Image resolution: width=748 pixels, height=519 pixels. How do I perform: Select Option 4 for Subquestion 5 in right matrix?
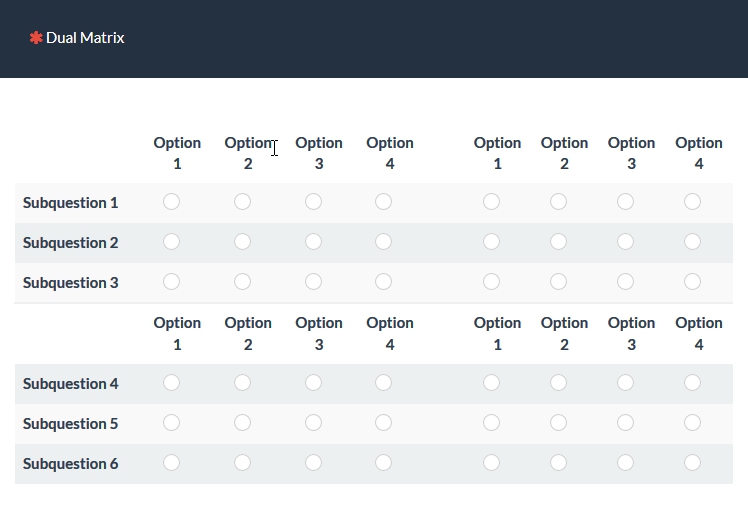click(692, 423)
